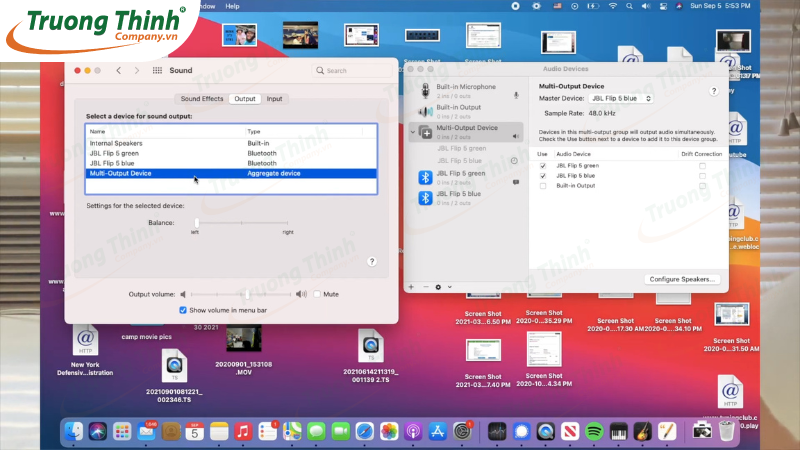The width and height of the screenshot is (800, 450).
Task: Open System Preferences from the Dock
Action: [462, 432]
